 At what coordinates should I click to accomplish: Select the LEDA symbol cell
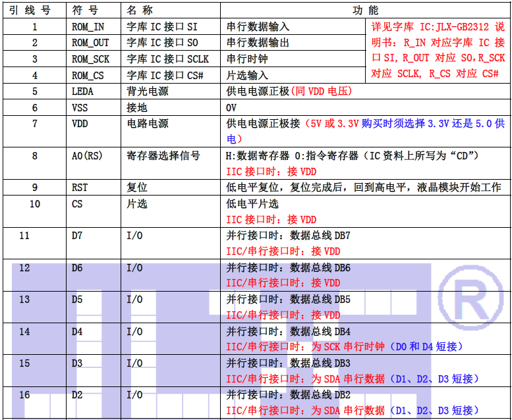82,92
